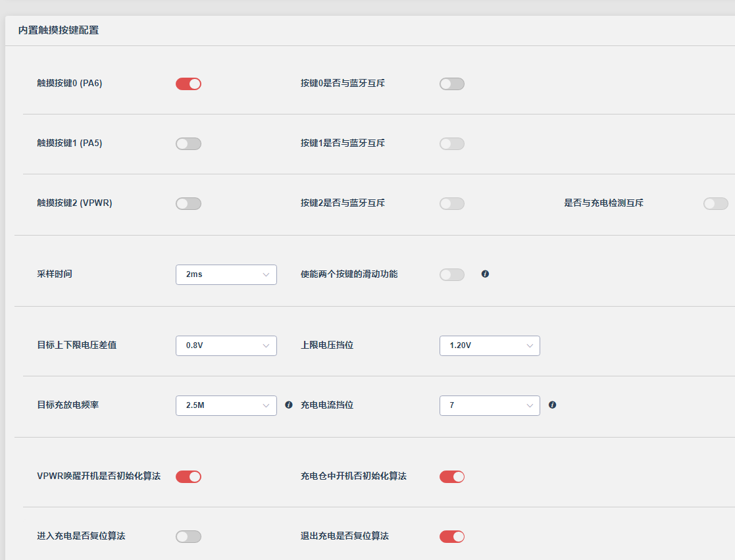Open 目标上下限电压差值 dropdown showing 0.8V

click(x=226, y=346)
